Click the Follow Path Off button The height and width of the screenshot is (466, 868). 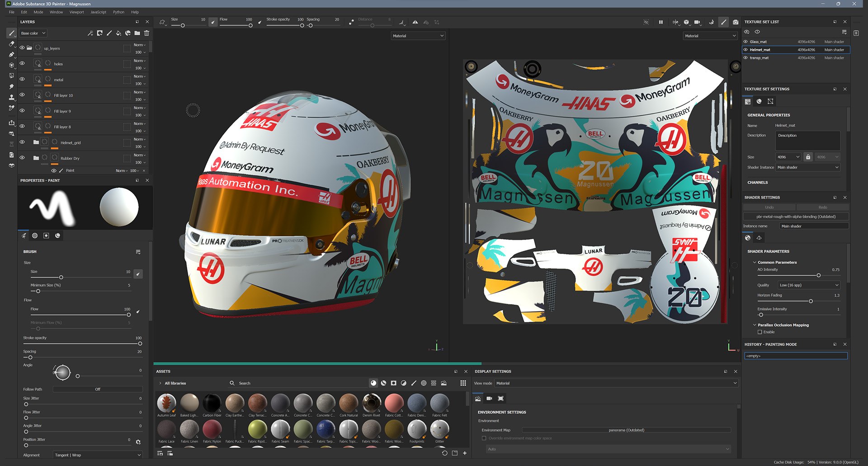(x=98, y=389)
